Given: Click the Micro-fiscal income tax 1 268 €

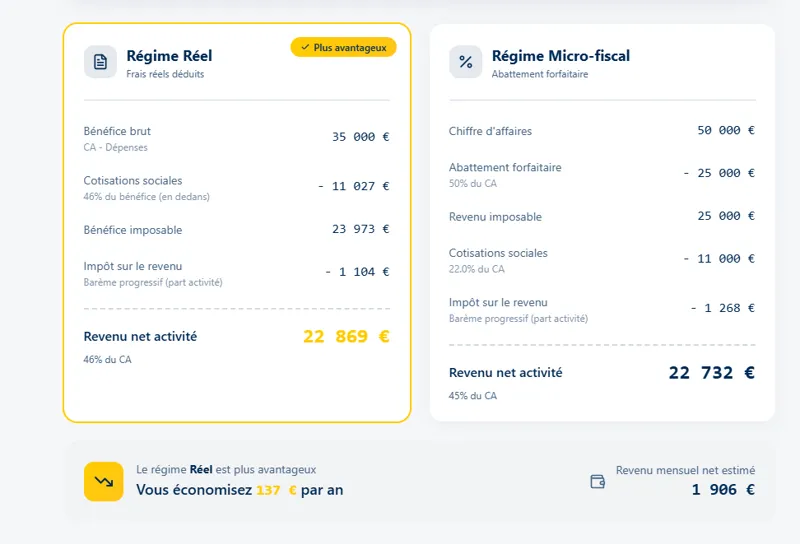Looking at the screenshot, I should point(722,308).
